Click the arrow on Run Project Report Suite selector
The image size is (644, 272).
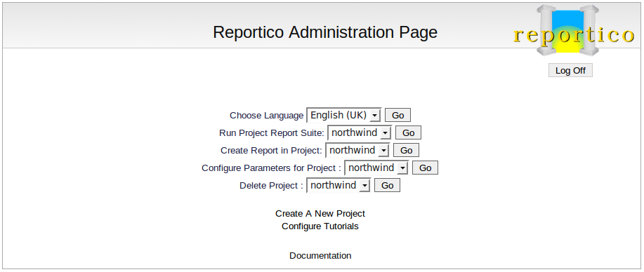(385, 133)
